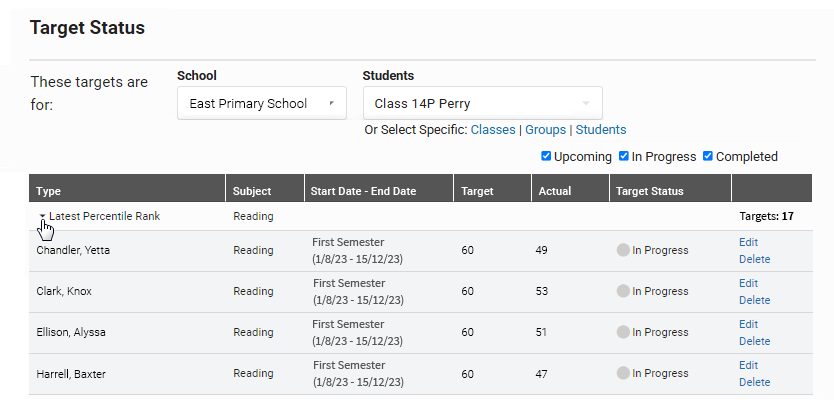Click the status circle for Ellison, Alyssa
834x400 pixels.
(623, 332)
